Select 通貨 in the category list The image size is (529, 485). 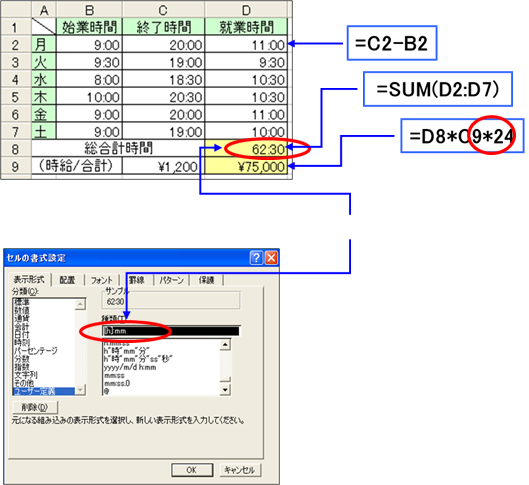click(22, 318)
